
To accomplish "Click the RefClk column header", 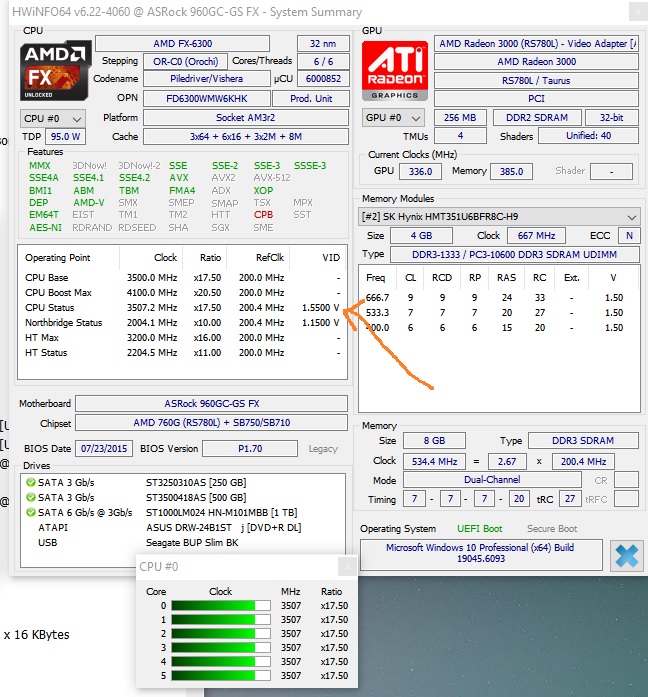I will pyautogui.click(x=270, y=258).
